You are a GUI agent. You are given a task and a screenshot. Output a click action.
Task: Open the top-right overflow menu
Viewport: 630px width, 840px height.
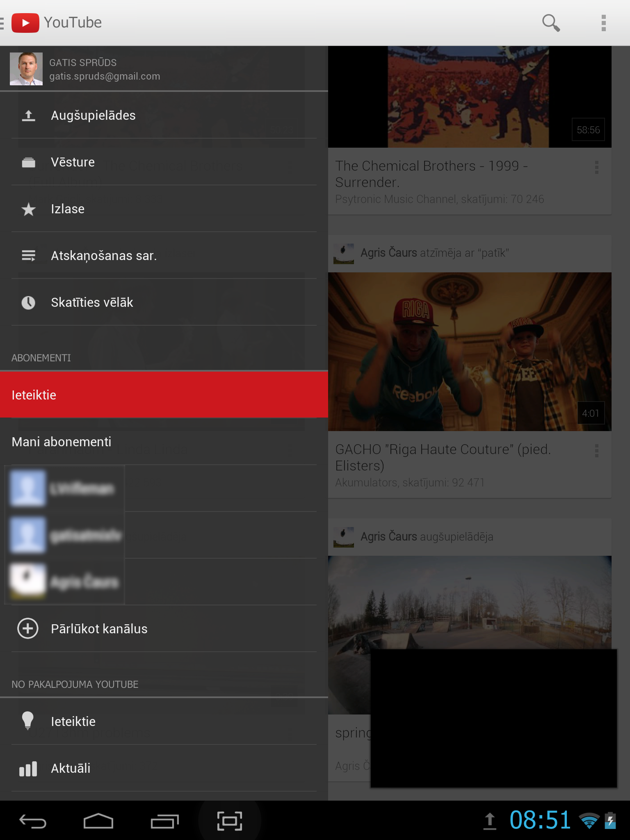pyautogui.click(x=603, y=23)
